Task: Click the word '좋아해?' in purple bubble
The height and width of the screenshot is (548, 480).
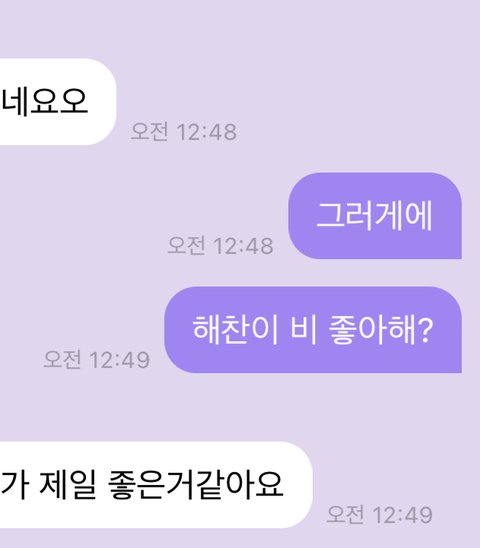Action: click(x=381, y=330)
